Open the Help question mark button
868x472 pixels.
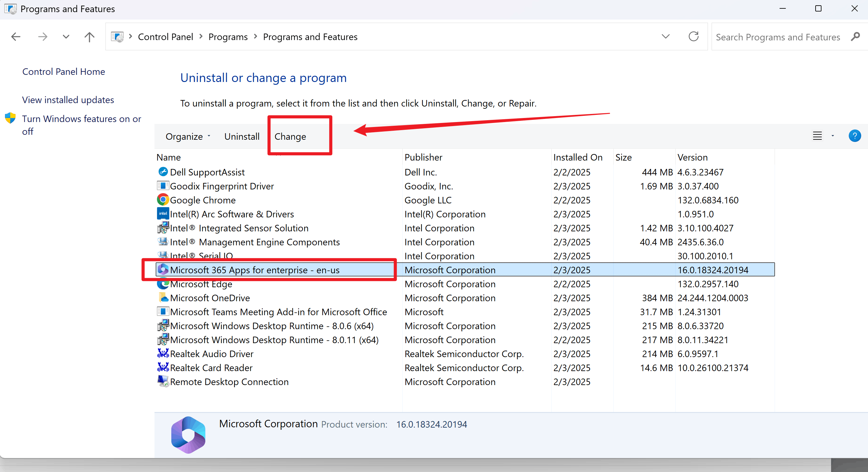coord(855,136)
